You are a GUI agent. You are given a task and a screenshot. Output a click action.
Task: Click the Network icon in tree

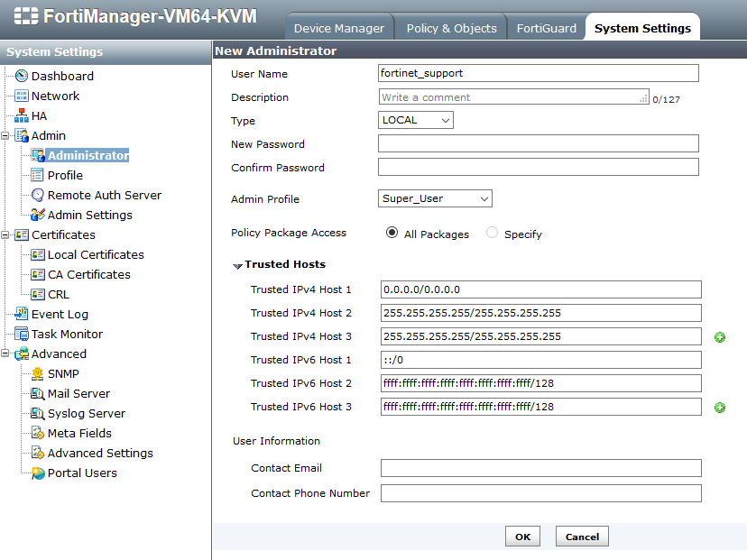pos(22,96)
